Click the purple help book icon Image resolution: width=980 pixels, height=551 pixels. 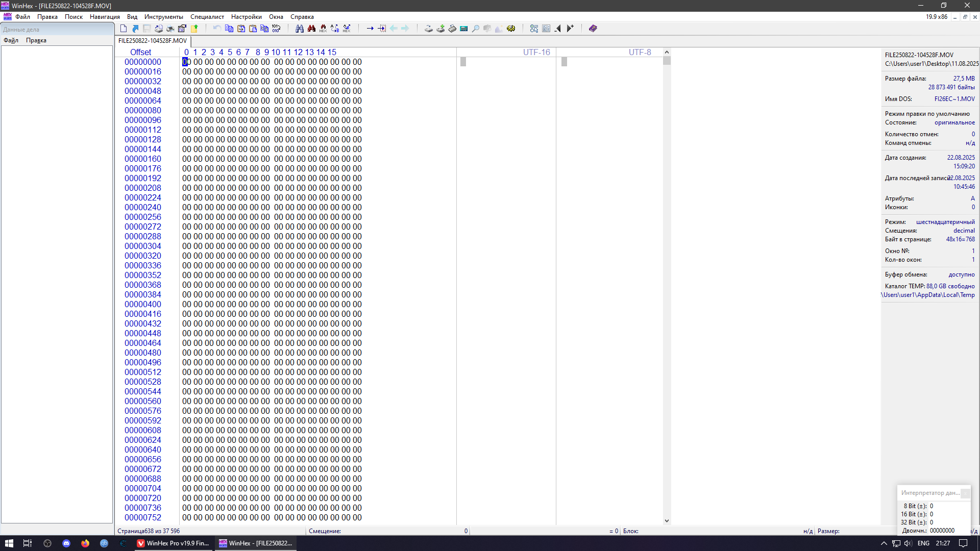pos(593,29)
